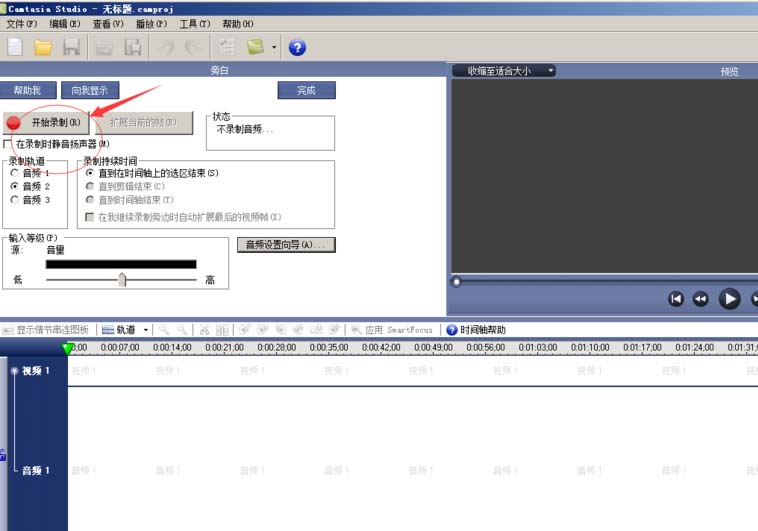Select 音频 3 recording track radio
The height and width of the screenshot is (531, 758).
tap(15, 200)
